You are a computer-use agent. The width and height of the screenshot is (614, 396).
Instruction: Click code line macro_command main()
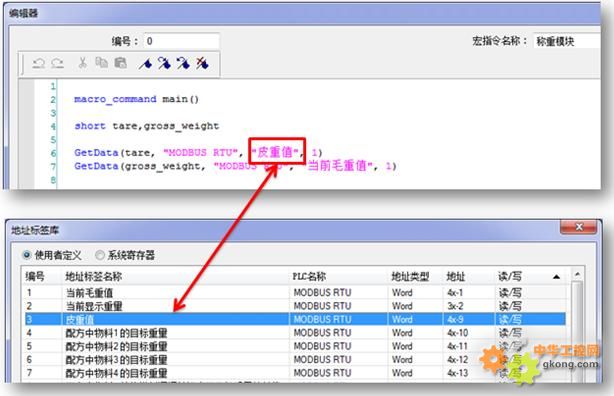tap(136, 99)
